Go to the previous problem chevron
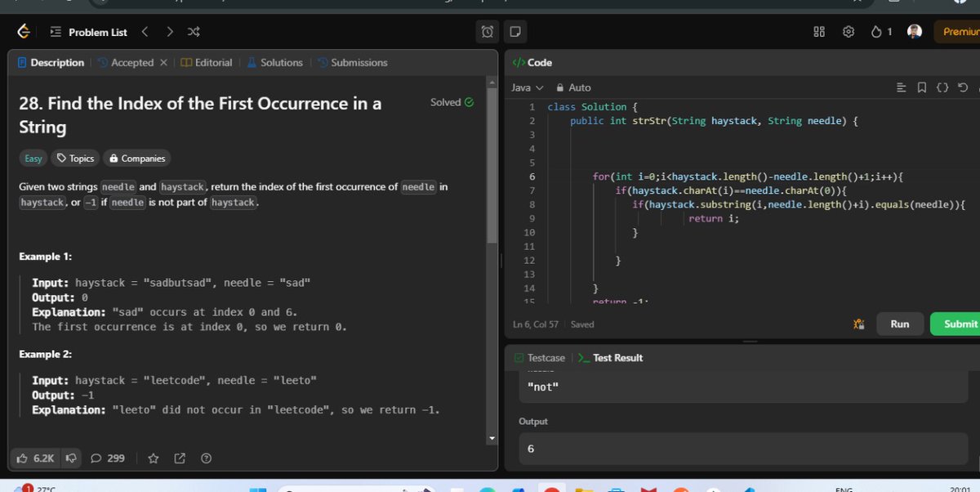This screenshot has width=980, height=492. [145, 32]
